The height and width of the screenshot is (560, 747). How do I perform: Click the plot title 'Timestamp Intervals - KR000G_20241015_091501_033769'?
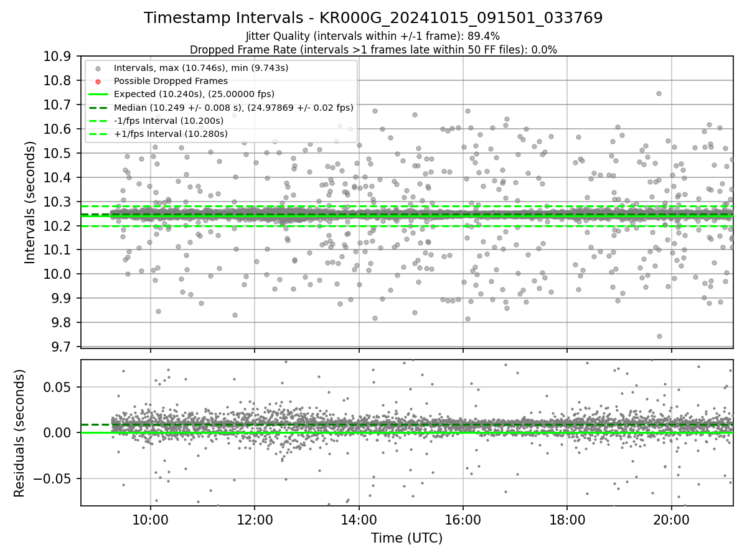[x=374, y=18]
